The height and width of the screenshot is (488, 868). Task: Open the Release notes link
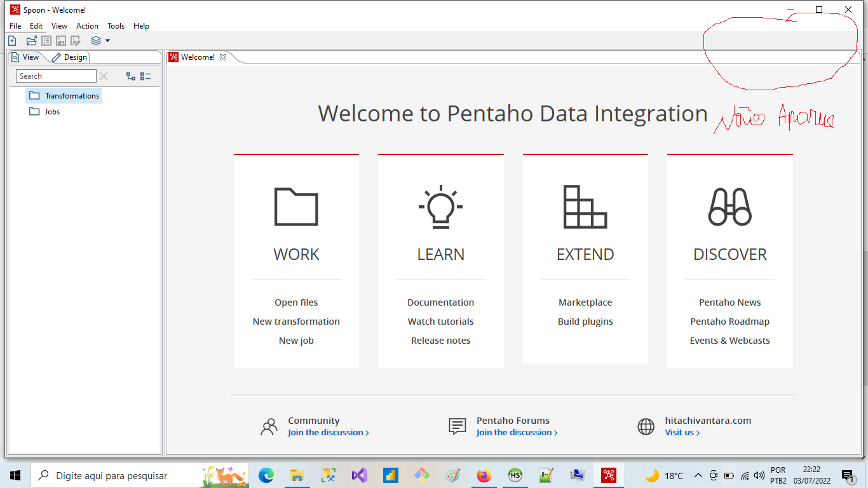pyautogui.click(x=441, y=341)
